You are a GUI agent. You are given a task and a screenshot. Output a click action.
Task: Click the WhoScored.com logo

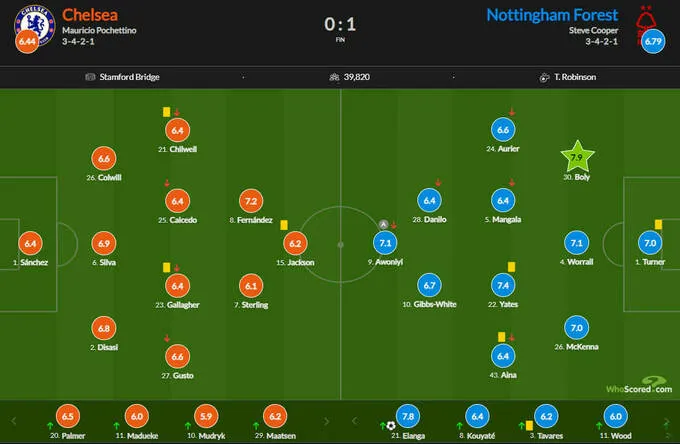click(637, 385)
